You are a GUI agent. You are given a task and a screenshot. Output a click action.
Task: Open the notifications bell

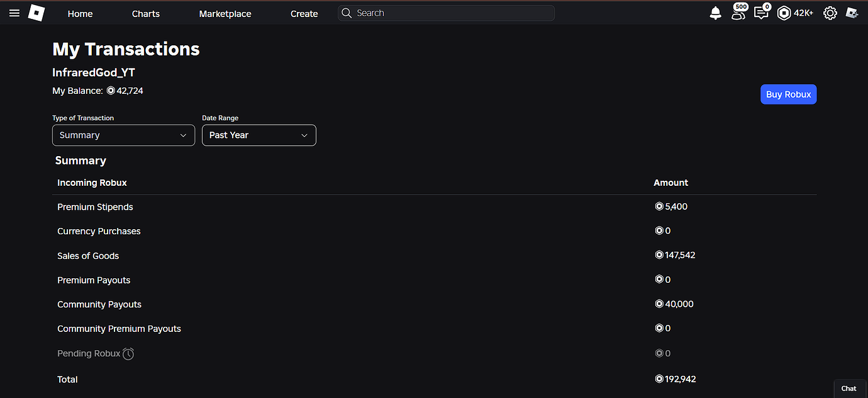(715, 13)
